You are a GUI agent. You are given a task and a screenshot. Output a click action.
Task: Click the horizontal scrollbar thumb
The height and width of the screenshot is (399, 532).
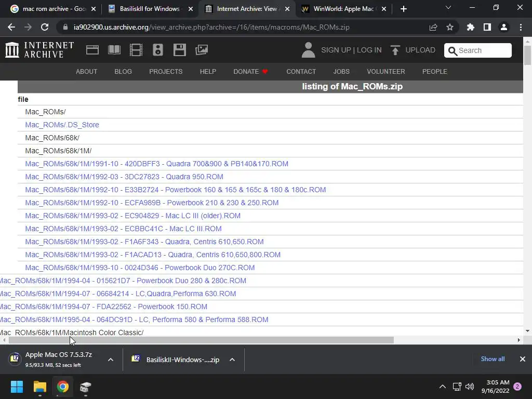click(201, 340)
